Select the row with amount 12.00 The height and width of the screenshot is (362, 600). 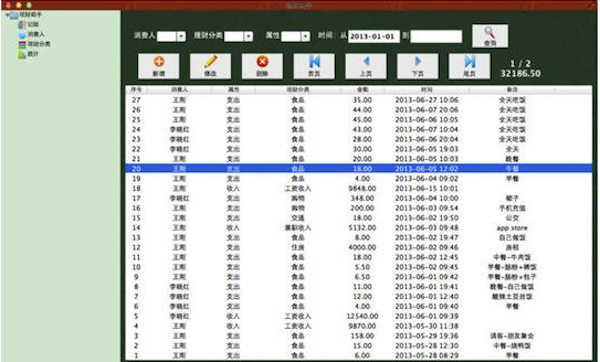tap(359, 297)
